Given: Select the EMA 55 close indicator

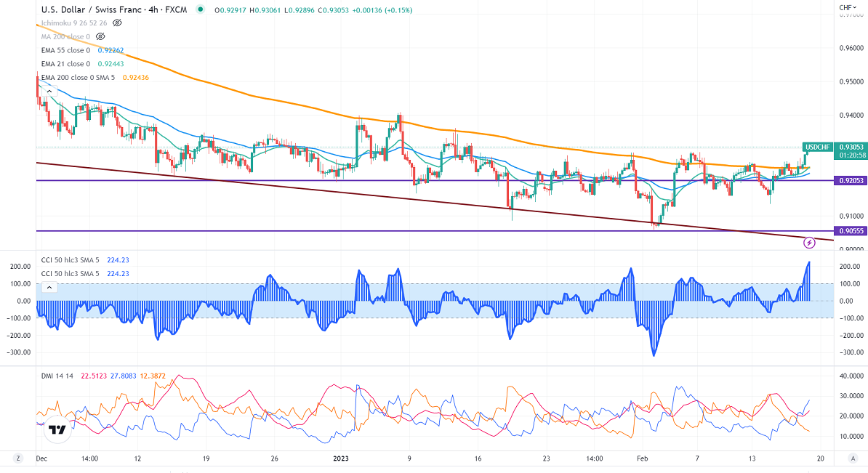Looking at the screenshot, I should click(x=64, y=50).
